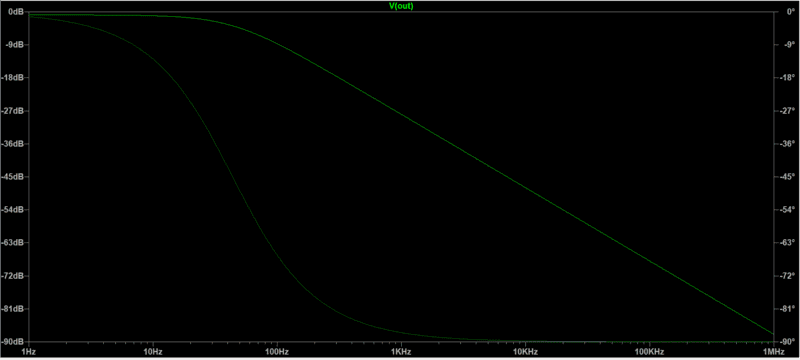Click the 100Hz frequency axis label
Image resolution: width=800 pixels, height=360 pixels.
click(277, 352)
